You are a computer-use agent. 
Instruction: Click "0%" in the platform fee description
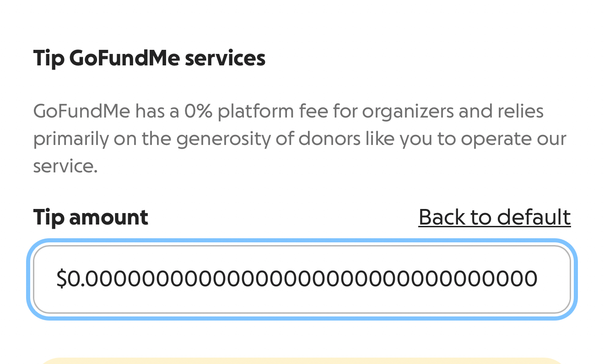(x=198, y=112)
